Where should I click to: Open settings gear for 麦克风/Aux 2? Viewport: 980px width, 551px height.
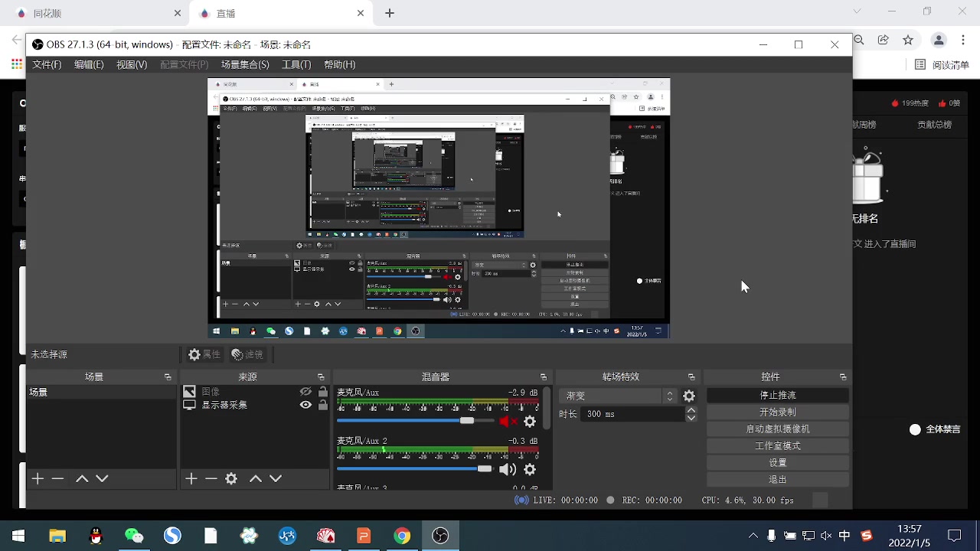click(530, 469)
